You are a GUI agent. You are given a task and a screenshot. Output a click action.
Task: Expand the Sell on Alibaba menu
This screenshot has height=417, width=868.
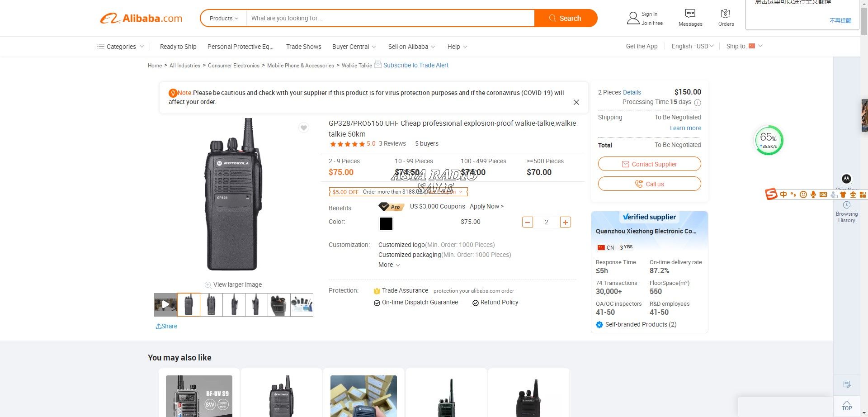[411, 47]
